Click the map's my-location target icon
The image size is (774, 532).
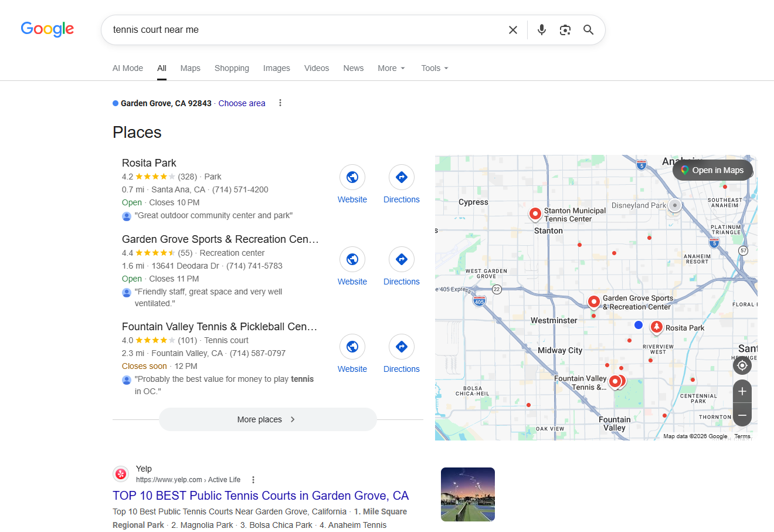(742, 365)
